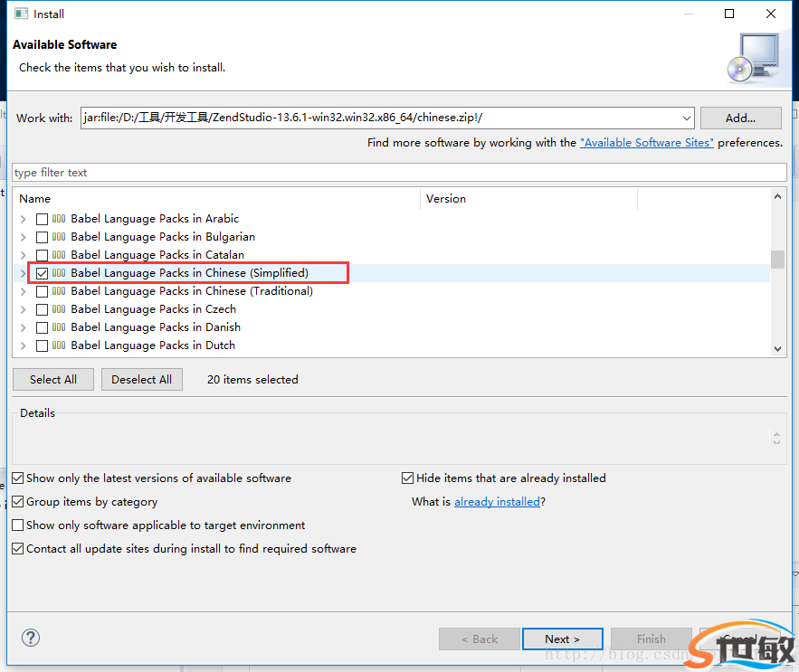The height and width of the screenshot is (672, 799).
Task: Check the Danish language pack checkbox
Action: 43,327
